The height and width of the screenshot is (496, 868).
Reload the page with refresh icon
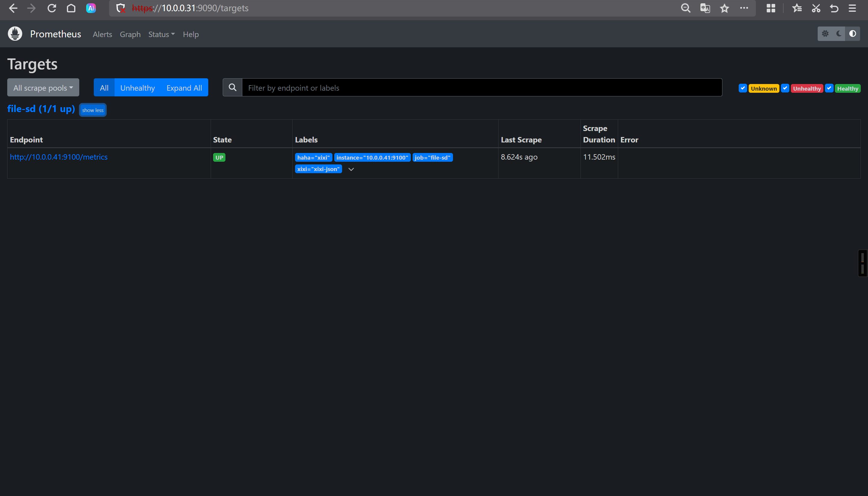[52, 8]
